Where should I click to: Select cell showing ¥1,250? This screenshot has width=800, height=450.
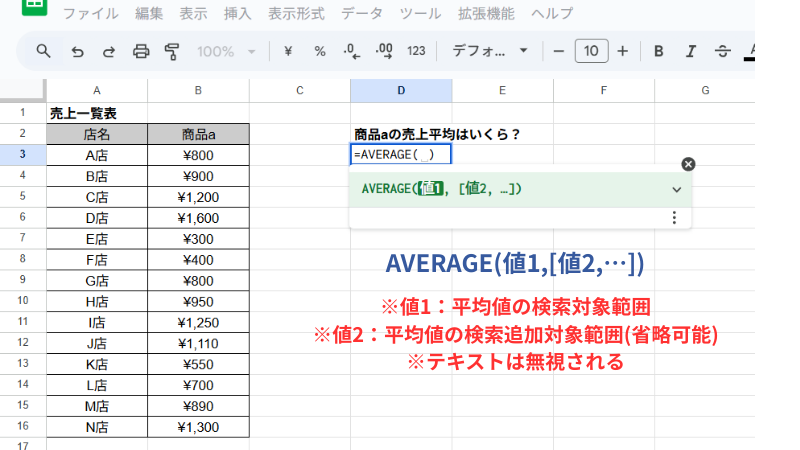pyautogui.click(x=198, y=322)
